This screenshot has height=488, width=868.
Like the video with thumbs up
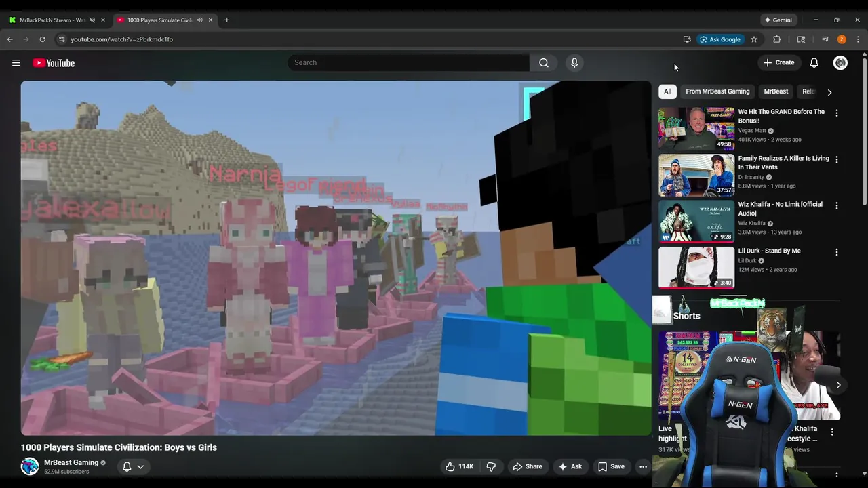click(x=459, y=466)
